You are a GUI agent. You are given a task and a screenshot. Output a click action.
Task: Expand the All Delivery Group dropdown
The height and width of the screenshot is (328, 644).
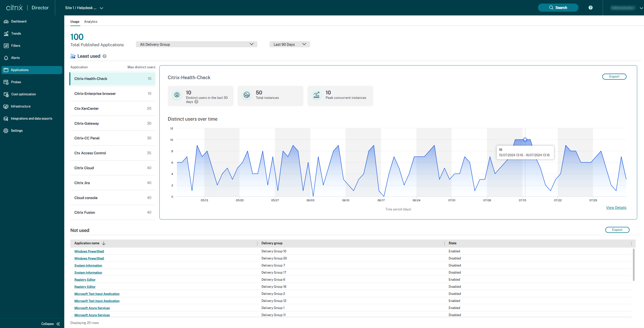click(x=196, y=44)
